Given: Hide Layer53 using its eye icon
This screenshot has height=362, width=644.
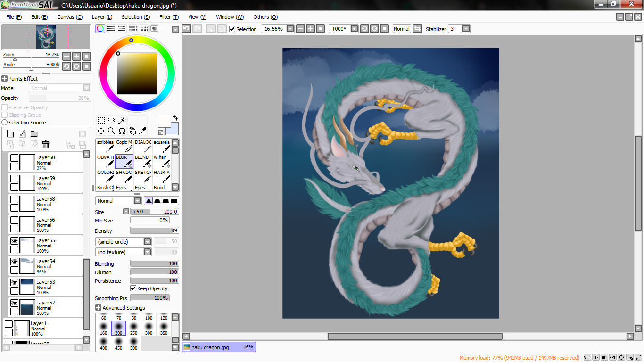Looking at the screenshot, I should coord(14,282).
